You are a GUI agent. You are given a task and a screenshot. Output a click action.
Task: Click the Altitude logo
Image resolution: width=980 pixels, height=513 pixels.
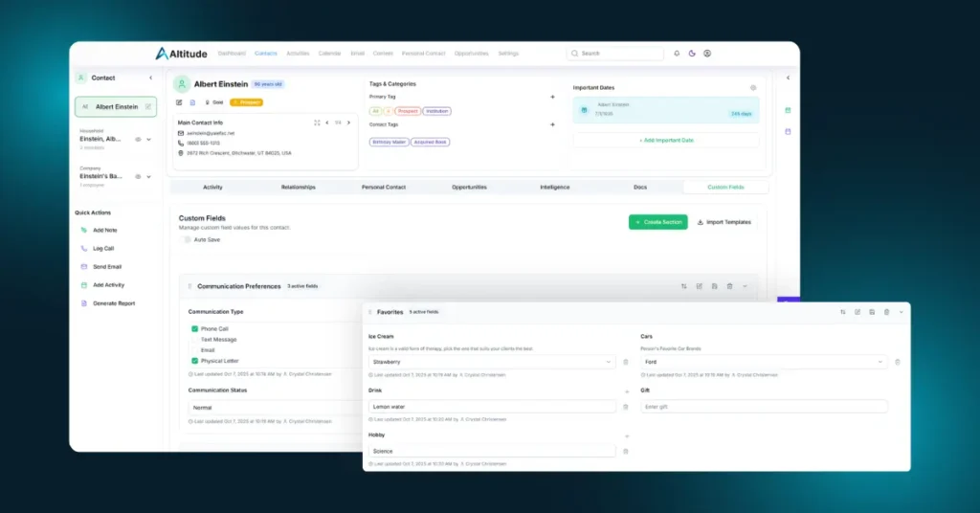[181, 54]
